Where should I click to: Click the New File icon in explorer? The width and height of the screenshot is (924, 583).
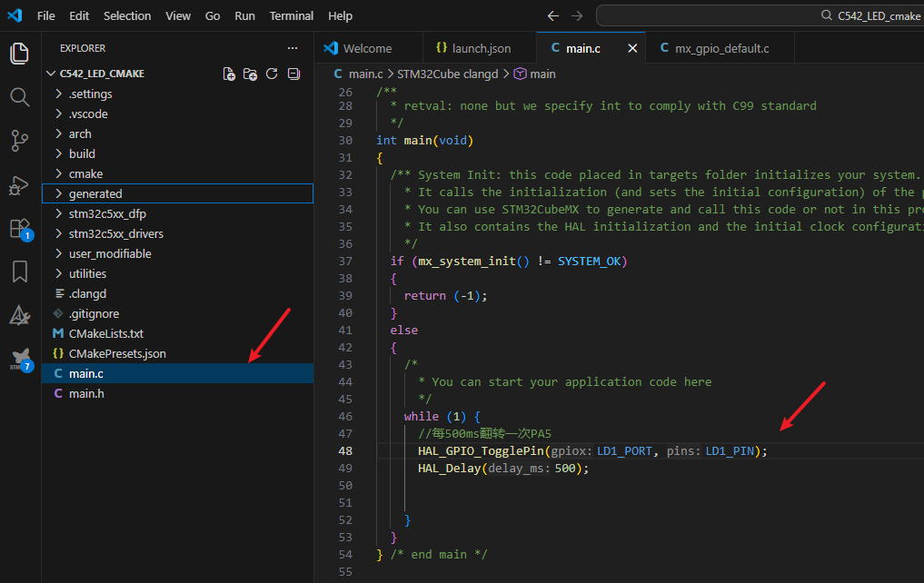point(229,74)
